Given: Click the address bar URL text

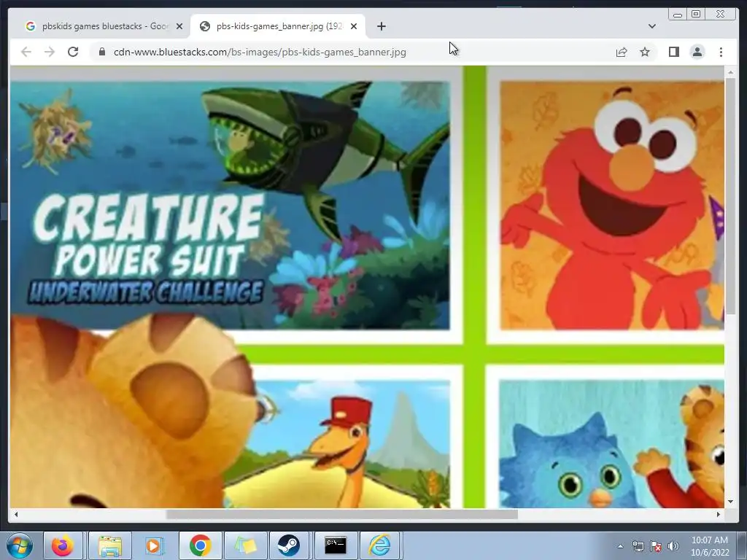Looking at the screenshot, I should (260, 52).
